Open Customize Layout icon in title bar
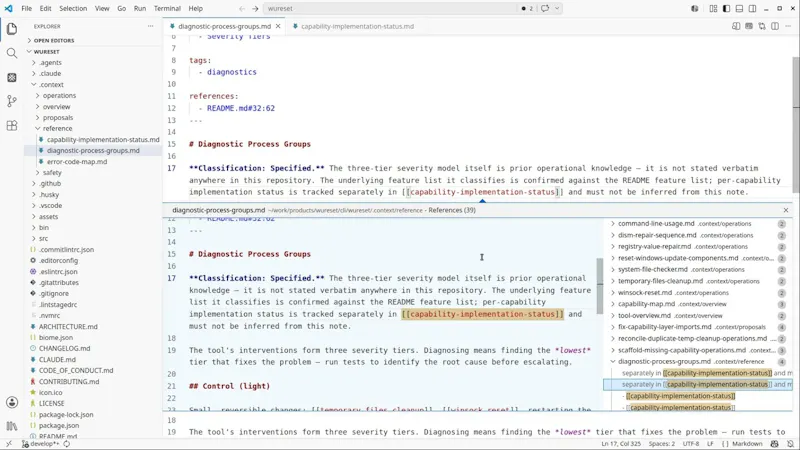Screen dimensions: 800x450 coord(713,8)
